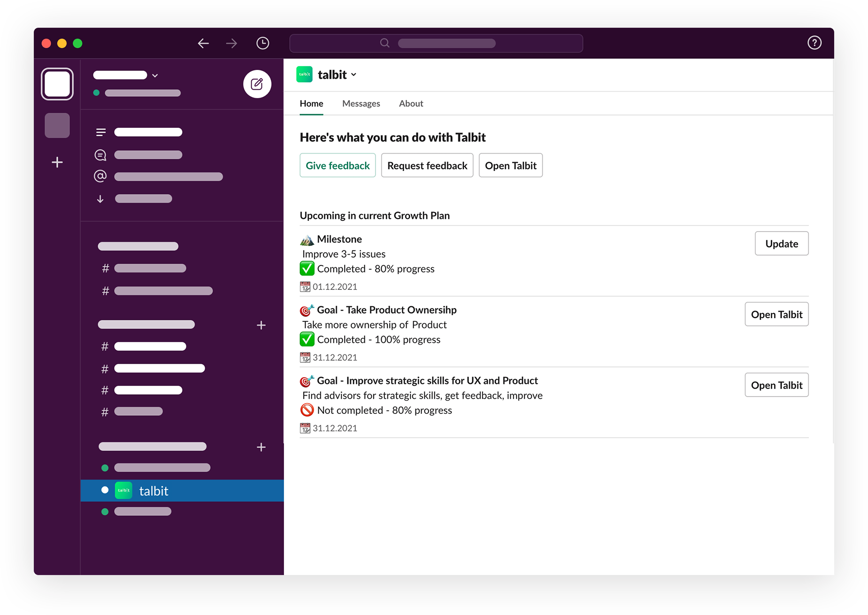
Task: Open mentions with the @ icon
Action: click(100, 176)
